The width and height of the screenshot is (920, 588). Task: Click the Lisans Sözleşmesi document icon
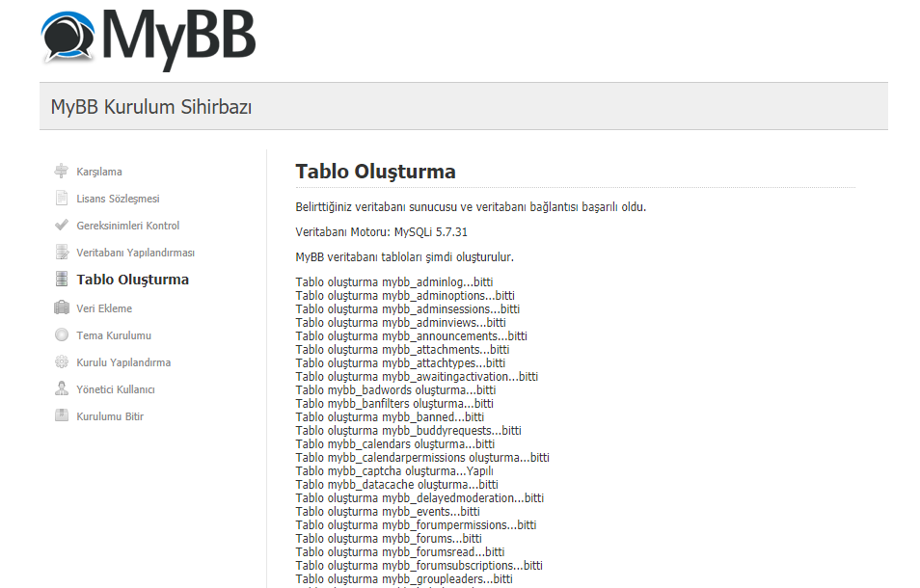62,199
